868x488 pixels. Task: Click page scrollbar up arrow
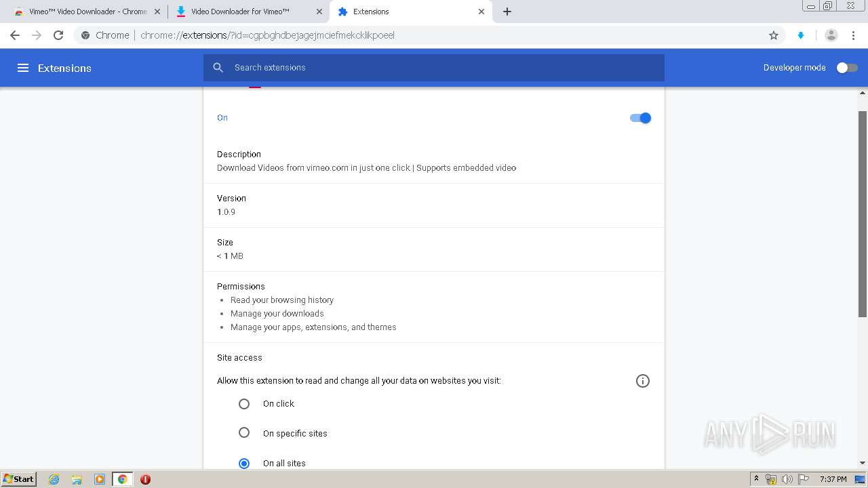click(863, 93)
